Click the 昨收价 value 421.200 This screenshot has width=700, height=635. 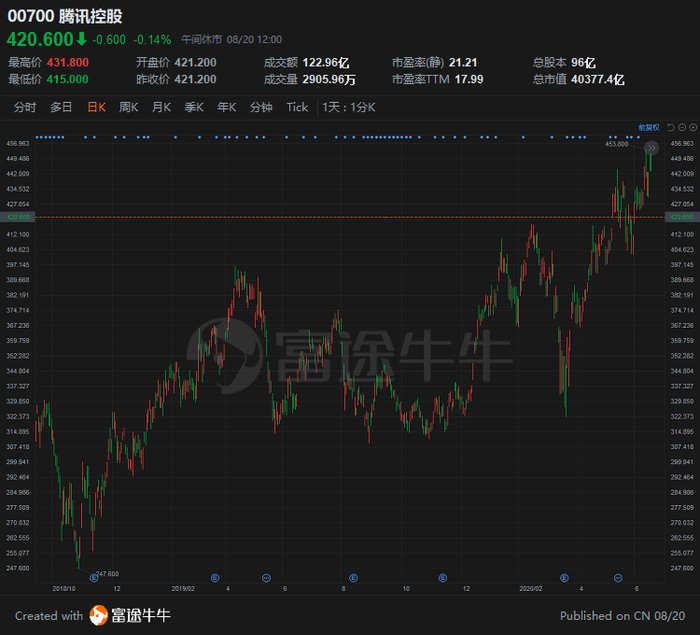pyautogui.click(x=196, y=79)
